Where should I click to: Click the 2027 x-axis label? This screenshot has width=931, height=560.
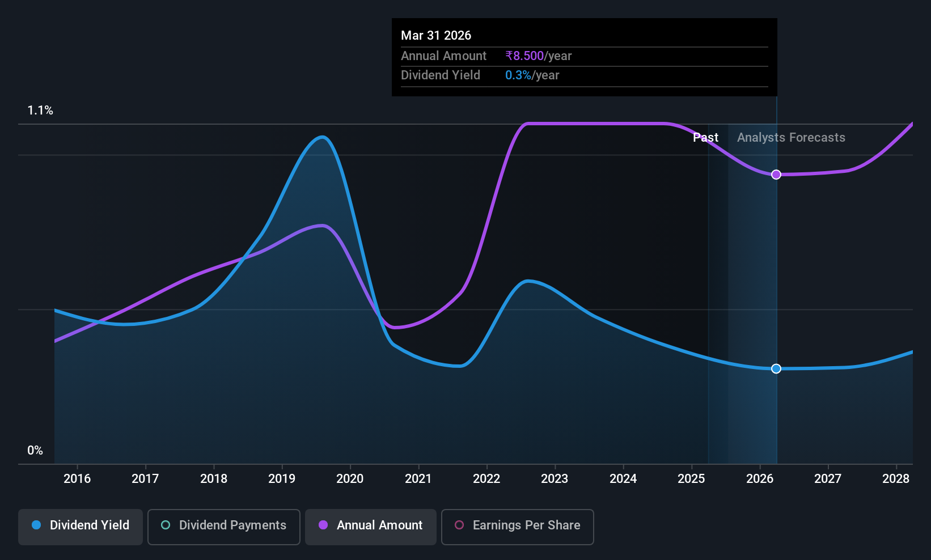click(x=828, y=479)
